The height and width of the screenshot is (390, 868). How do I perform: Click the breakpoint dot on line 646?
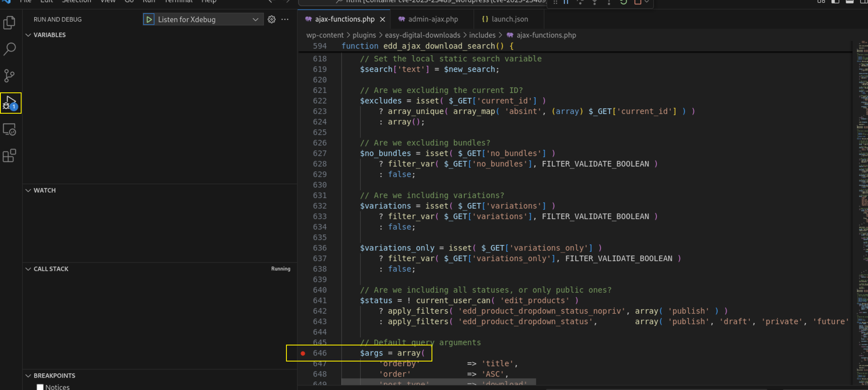coord(303,353)
